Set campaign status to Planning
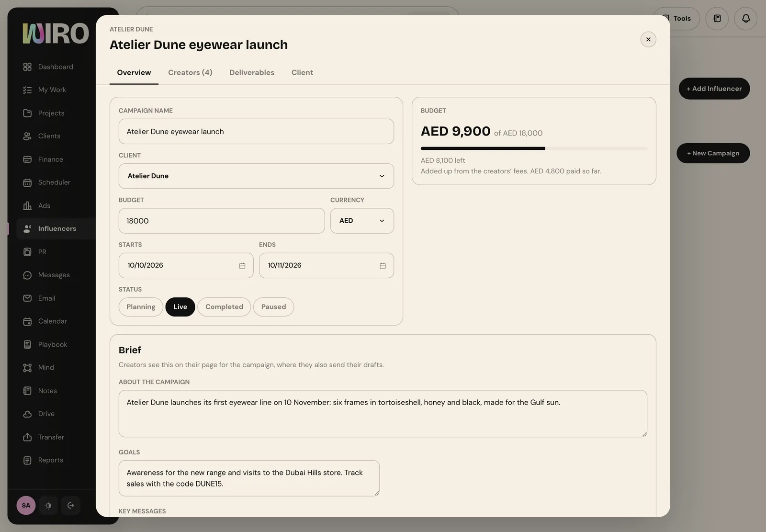Viewport: 766px width, 532px height. (x=141, y=307)
